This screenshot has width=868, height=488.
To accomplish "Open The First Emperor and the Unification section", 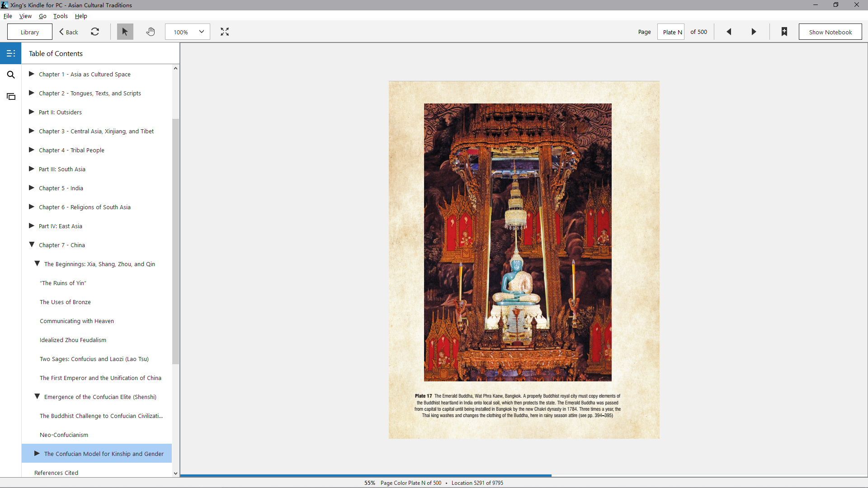I will click(100, 378).
